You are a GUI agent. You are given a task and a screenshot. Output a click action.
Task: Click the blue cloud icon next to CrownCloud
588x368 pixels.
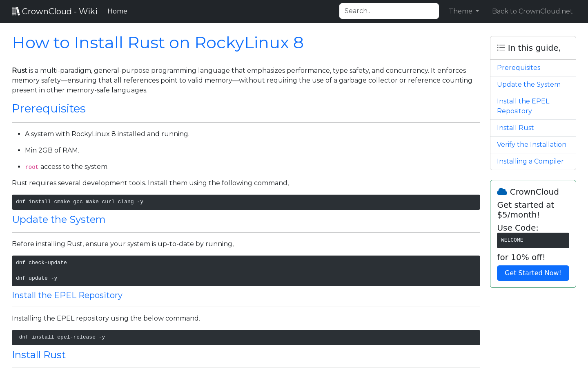502,191
